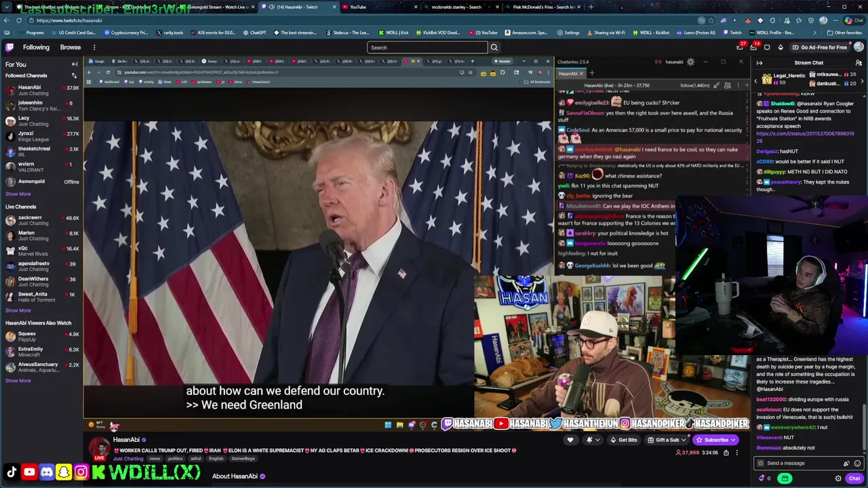868x488 pixels.
Task: Click the Get Bits button
Action: 625,440
